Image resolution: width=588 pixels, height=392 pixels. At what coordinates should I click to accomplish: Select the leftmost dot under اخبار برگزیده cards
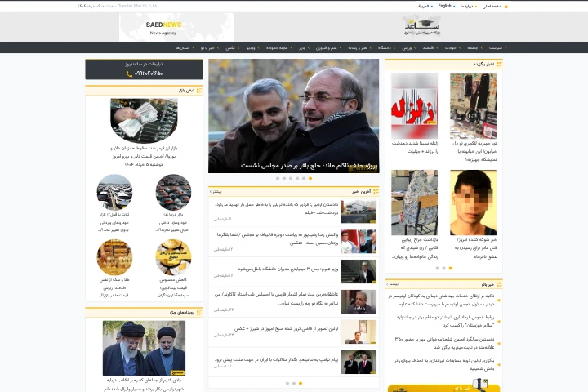(x=437, y=268)
